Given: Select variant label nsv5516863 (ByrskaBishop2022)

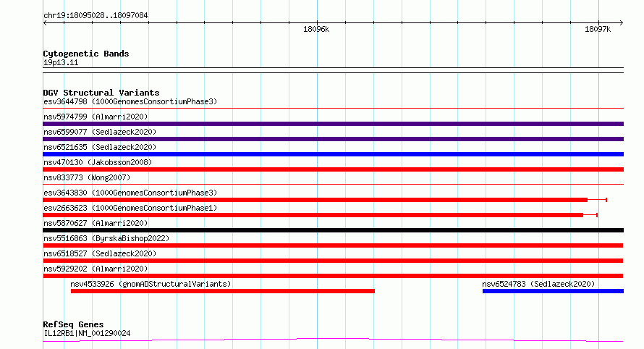Looking at the screenshot, I should point(106,238).
